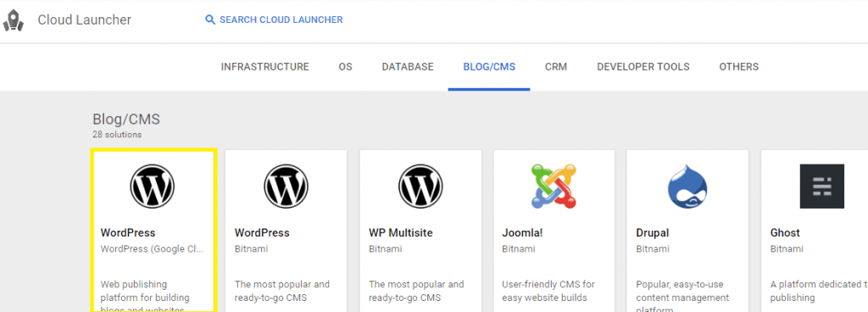Click the Ghost logo icon
Screen dimensions: 868x312
point(822,186)
